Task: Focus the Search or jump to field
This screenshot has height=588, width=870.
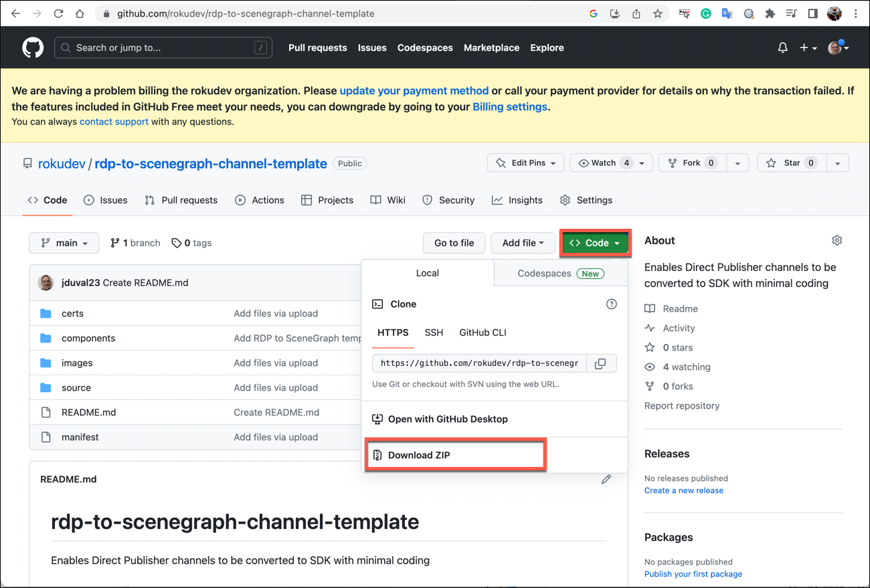Action: (x=163, y=47)
